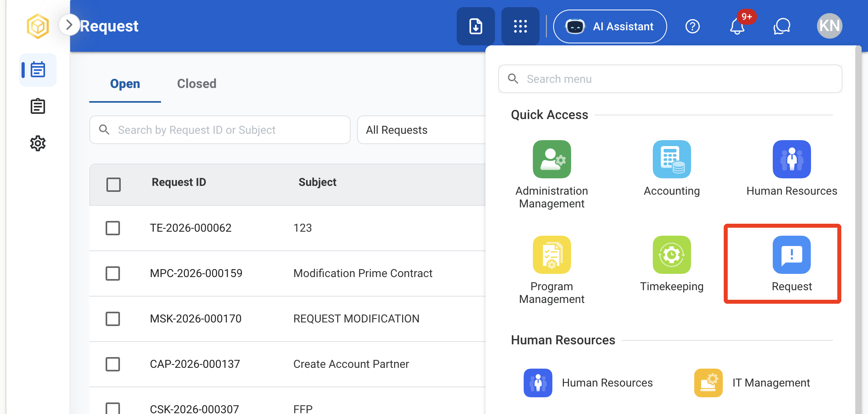Click the Request ID column header
The image size is (868, 414).
(179, 182)
